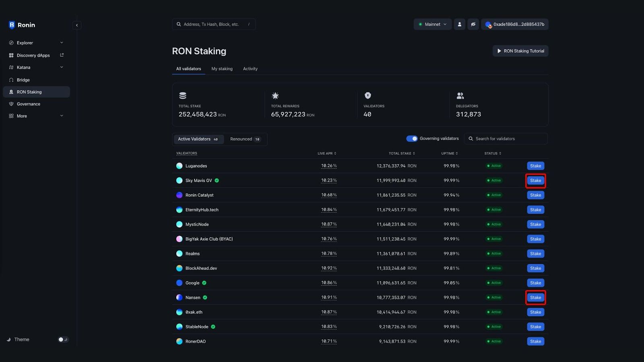Sort by Status column

tap(493, 153)
